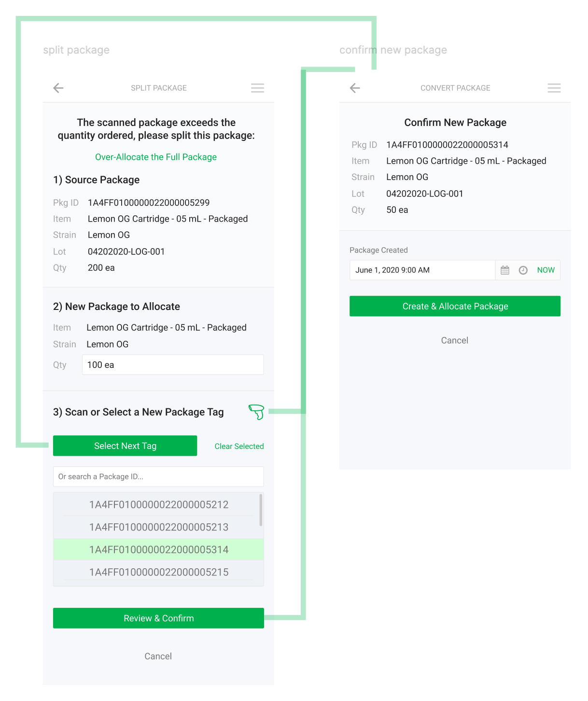Click the Clear Selected link
The width and height of the screenshot is (588, 701).
click(239, 446)
